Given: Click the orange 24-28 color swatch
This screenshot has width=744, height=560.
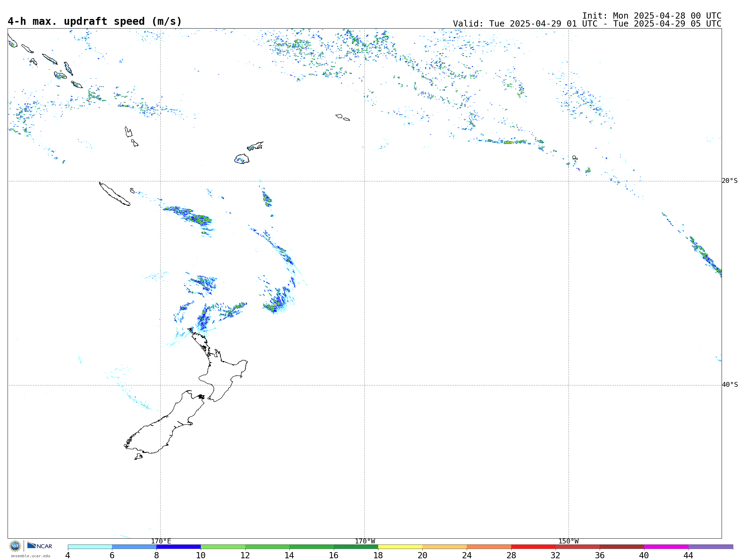Looking at the screenshot, I should pos(489,547).
